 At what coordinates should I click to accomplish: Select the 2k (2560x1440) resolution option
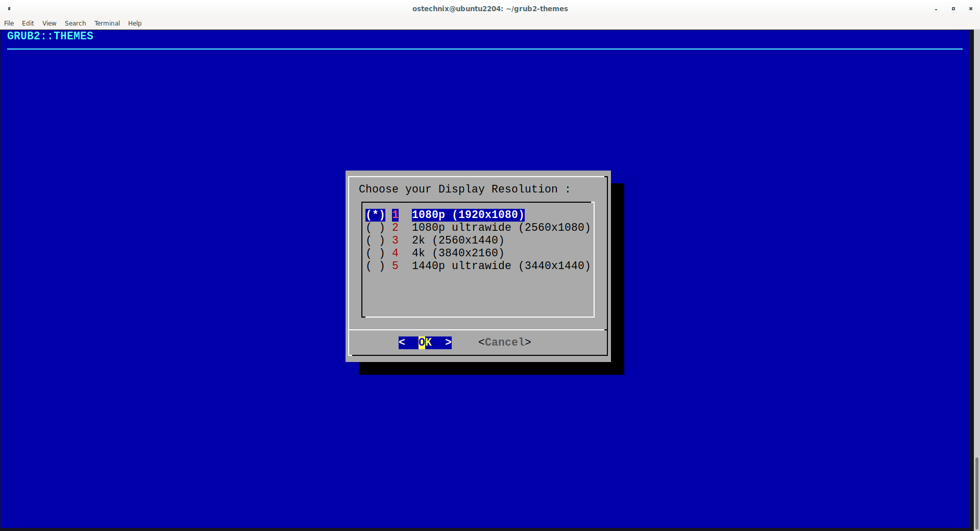[x=457, y=240]
